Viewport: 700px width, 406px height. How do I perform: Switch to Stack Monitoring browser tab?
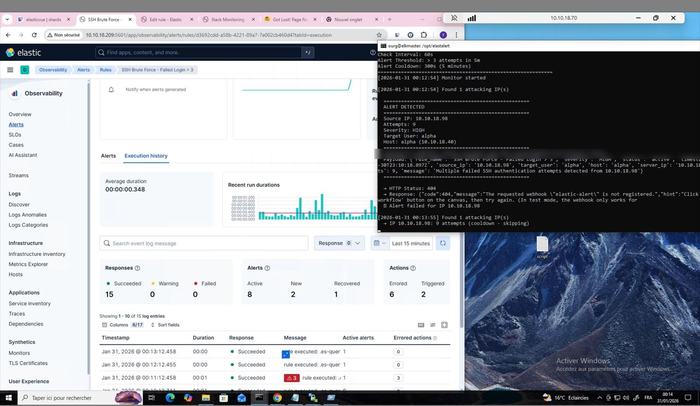tap(229, 20)
